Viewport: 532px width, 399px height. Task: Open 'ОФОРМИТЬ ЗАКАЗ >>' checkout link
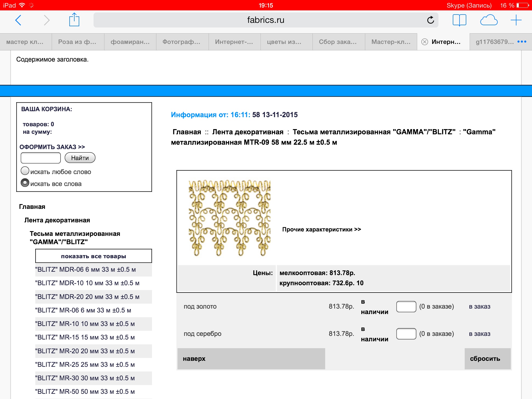point(52,147)
